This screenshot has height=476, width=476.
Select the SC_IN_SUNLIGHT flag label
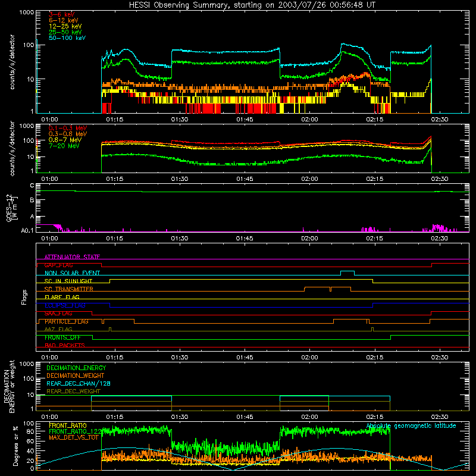[x=68, y=281]
